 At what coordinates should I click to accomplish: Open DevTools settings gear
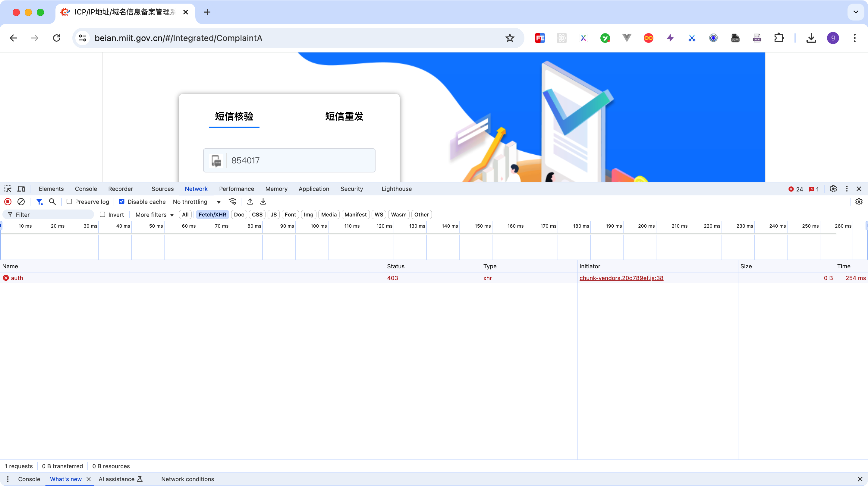833,189
